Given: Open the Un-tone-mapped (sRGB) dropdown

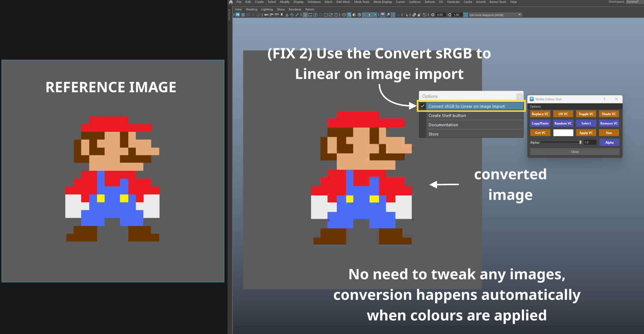Looking at the screenshot, I should pyautogui.click(x=495, y=15).
